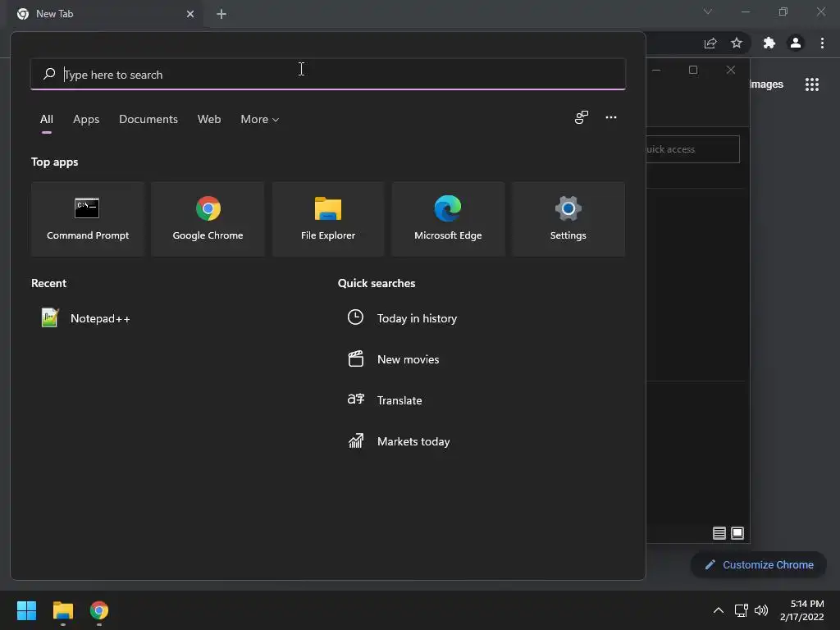840x630 pixels.
Task: Switch to the Apps search tab
Action: [x=86, y=120]
